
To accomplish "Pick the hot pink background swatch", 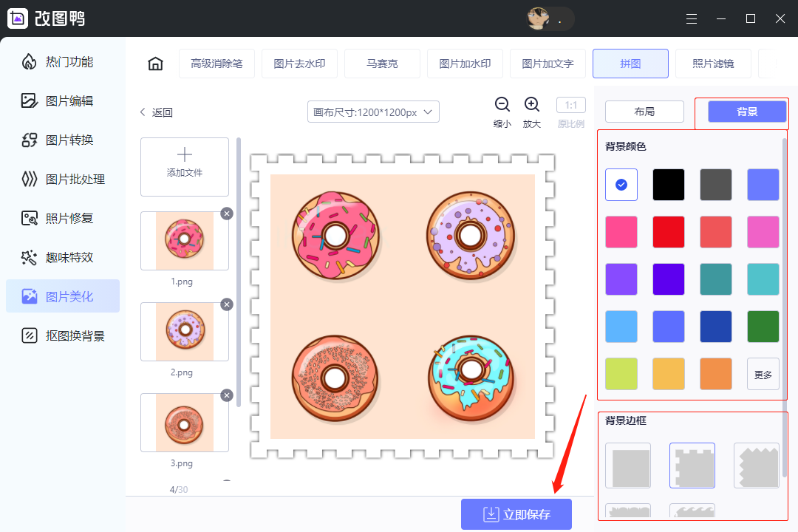I will 621,232.
